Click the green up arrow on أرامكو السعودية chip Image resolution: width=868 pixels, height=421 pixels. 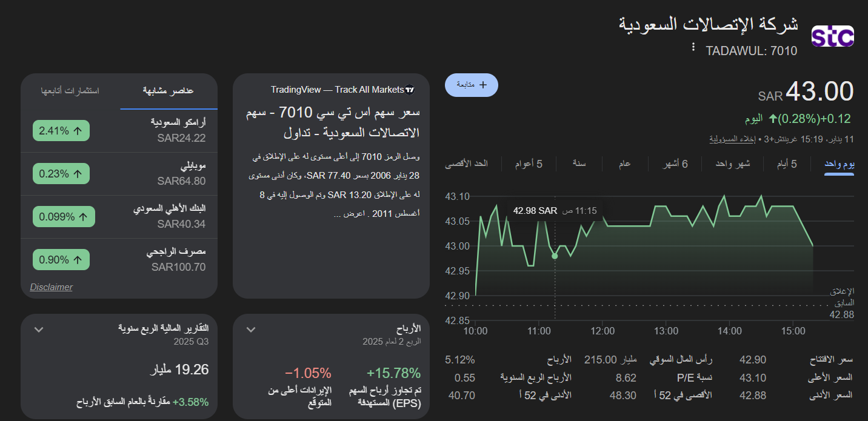pos(78,130)
